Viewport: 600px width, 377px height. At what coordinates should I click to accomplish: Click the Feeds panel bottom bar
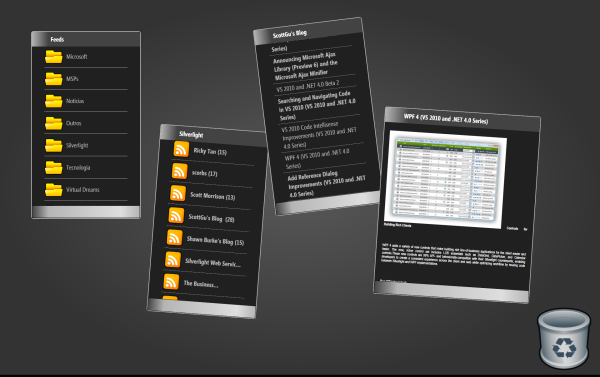[86, 212]
